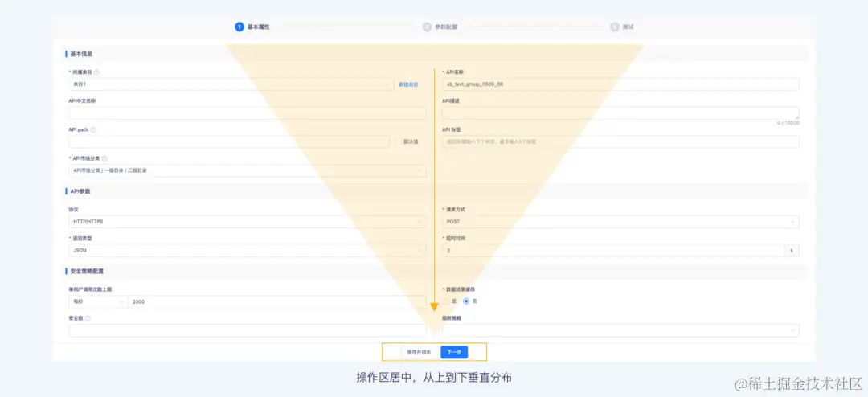Click the 新建类目 link
The width and height of the screenshot is (868, 397).
408,84
